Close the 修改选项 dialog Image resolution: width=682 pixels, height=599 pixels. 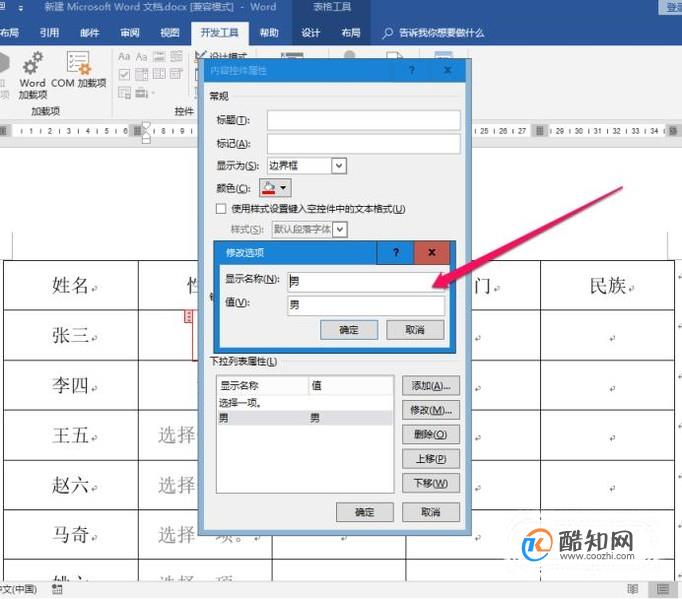click(432, 252)
